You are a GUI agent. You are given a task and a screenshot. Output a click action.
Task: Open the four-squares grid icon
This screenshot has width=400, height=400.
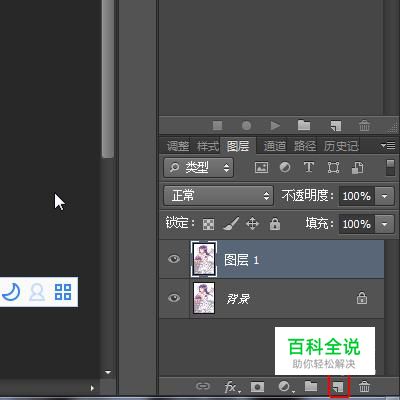point(63,292)
